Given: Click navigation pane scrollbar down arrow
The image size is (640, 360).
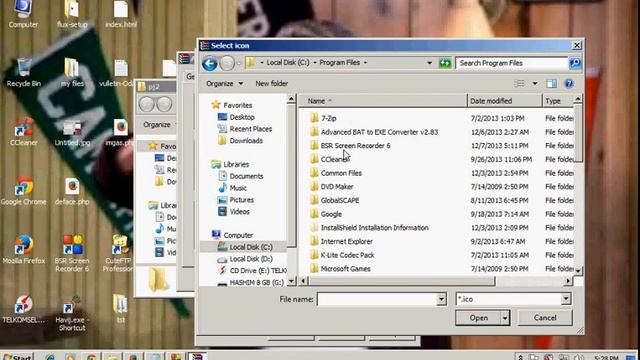Looking at the screenshot, I should tap(291, 281).
